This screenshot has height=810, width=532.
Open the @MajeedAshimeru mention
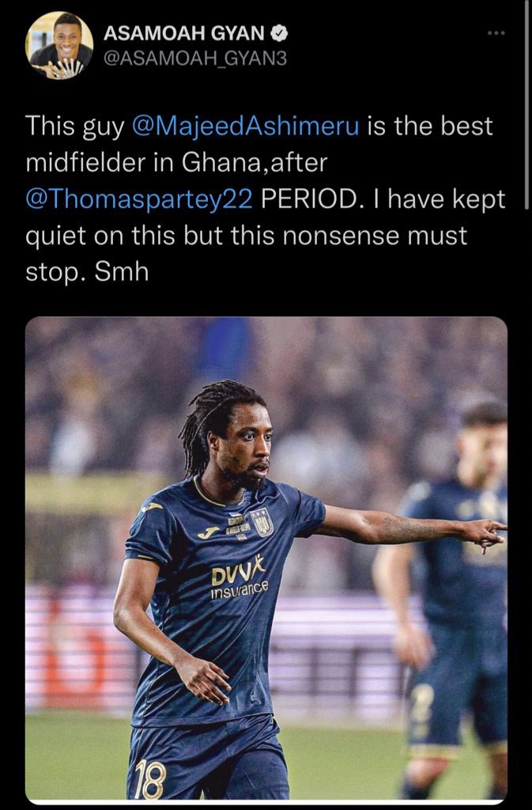(246, 127)
